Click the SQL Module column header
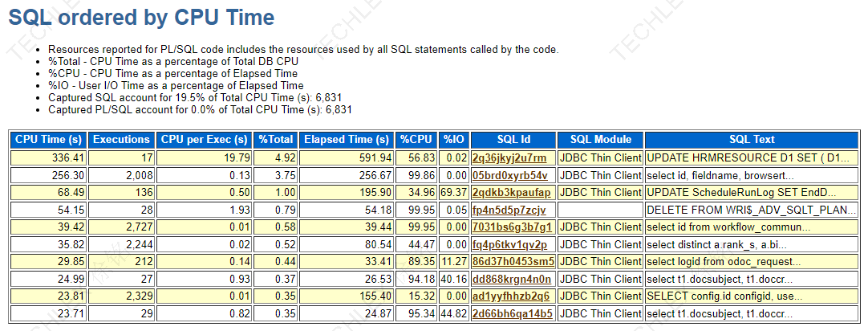The width and height of the screenshot is (868, 331). pos(600,140)
